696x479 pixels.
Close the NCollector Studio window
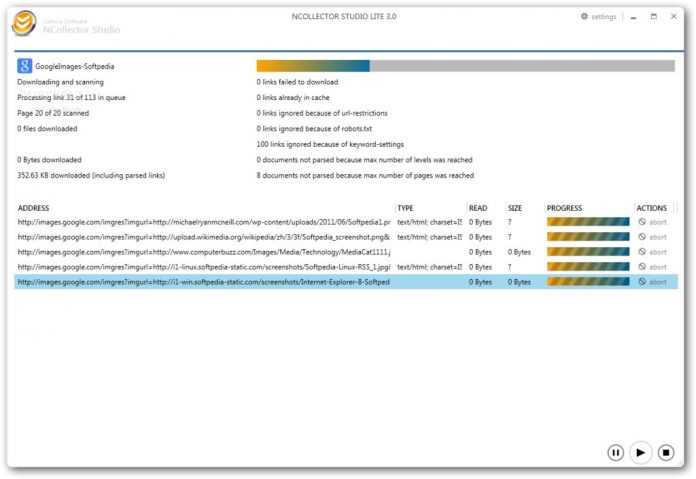click(x=673, y=16)
